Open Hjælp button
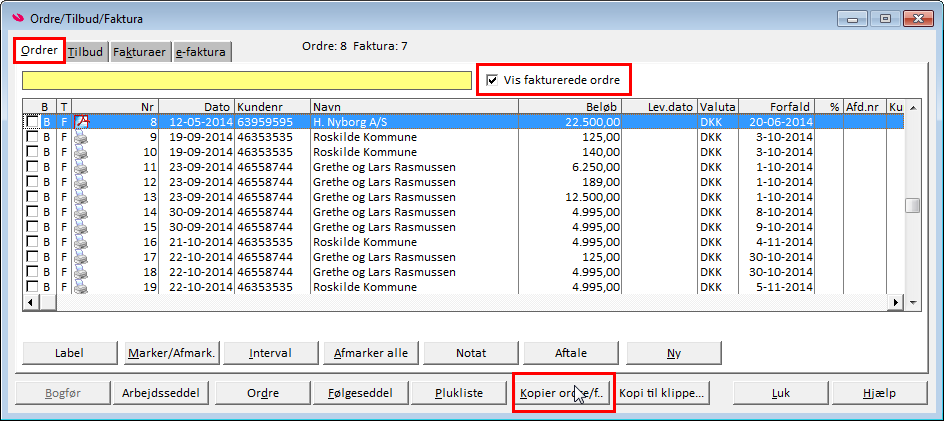This screenshot has height=421, width=944. [x=880, y=393]
